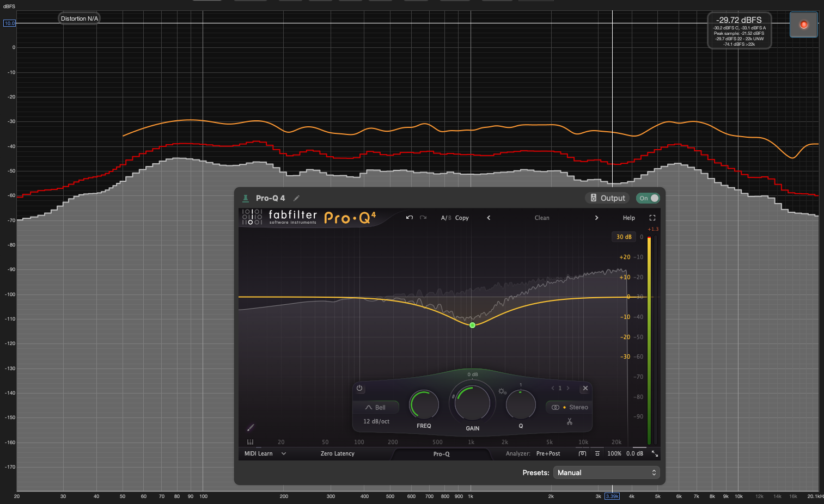Screen dimensions: 824x504
Task: Redo the change in Pro-Q
Action: [x=423, y=218]
